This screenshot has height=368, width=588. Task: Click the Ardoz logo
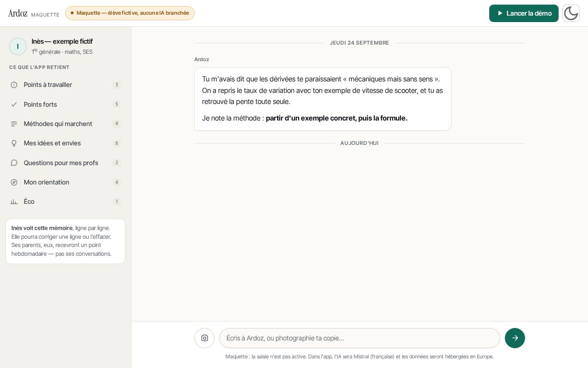point(18,13)
